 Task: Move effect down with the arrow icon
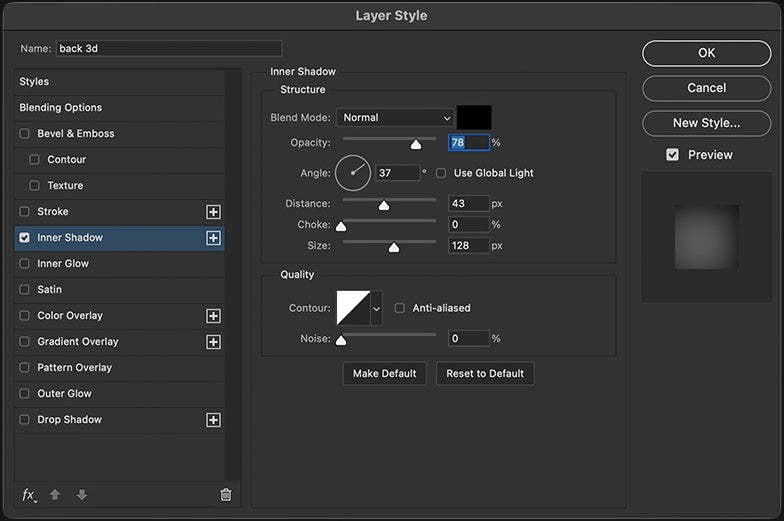(82, 494)
